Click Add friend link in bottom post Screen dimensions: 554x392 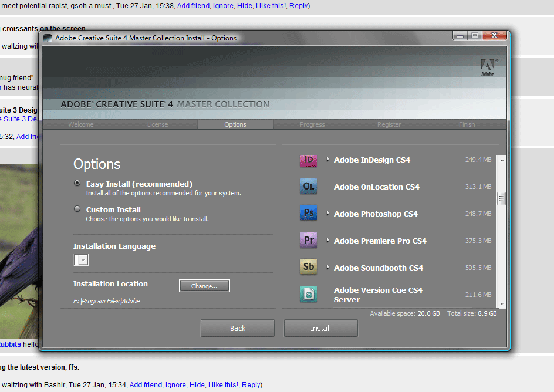(146, 384)
